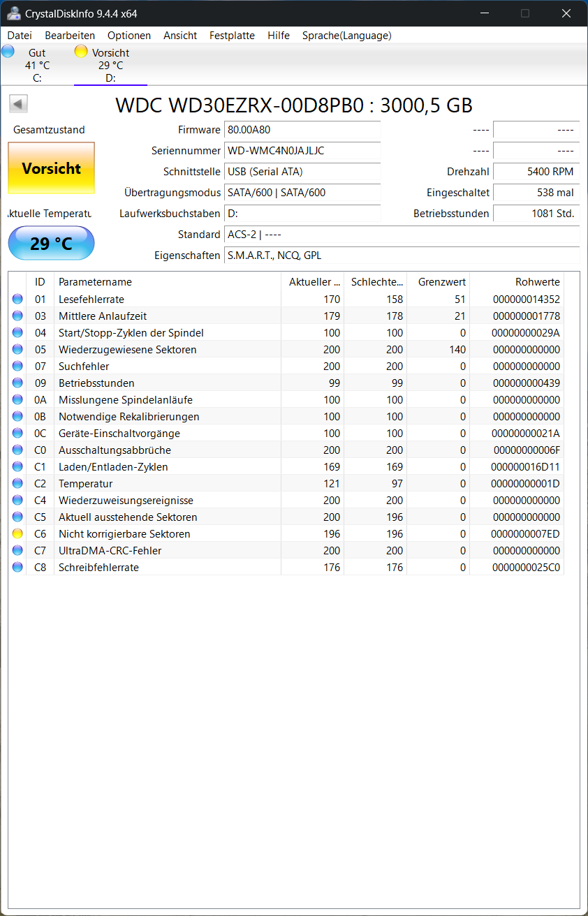Image resolution: width=588 pixels, height=916 pixels.
Task: Click the Übertragungsmodus field SATA/600
Action: pos(302,193)
